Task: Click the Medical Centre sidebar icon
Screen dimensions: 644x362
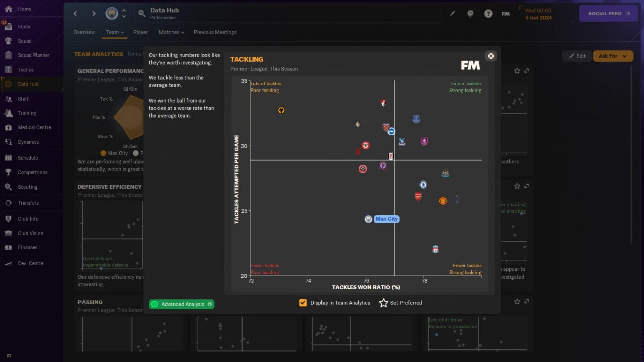Action: (x=8, y=127)
